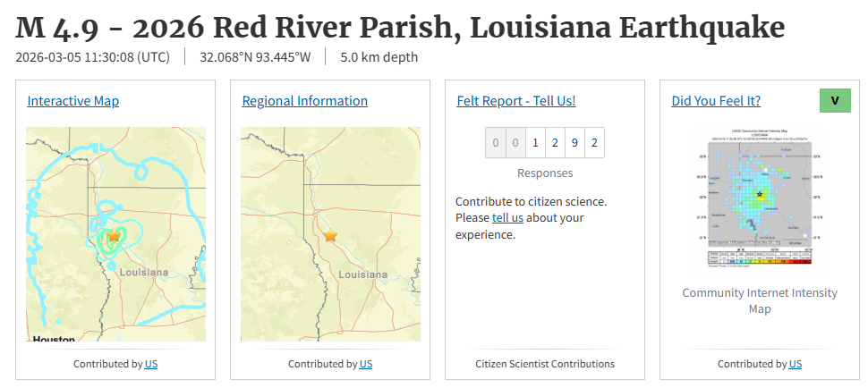The width and height of the screenshot is (868, 388).
Task: Click the green intensity V badge
Action: click(x=835, y=101)
